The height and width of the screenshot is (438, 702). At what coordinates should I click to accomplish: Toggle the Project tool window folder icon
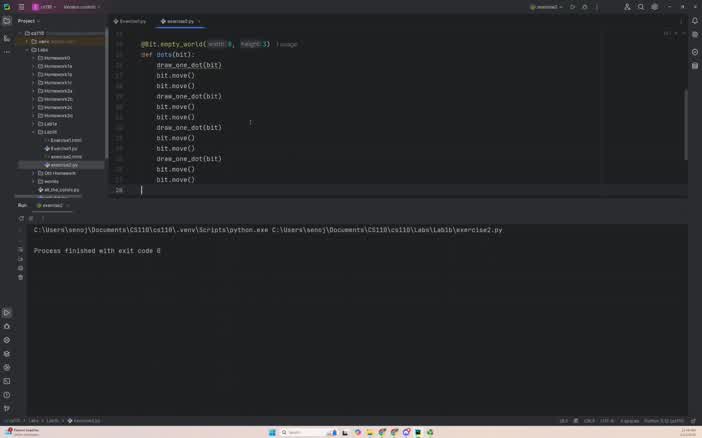coord(7,20)
